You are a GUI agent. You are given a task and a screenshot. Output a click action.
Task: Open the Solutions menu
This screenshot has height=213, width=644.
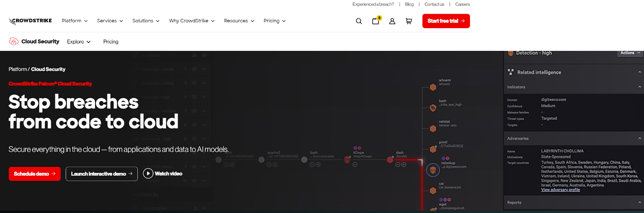click(146, 21)
